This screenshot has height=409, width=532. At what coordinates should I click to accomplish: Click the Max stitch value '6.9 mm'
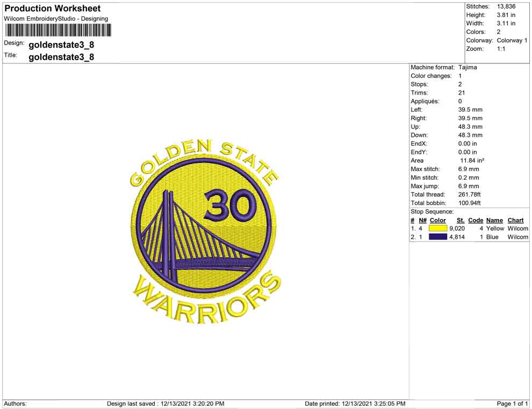point(469,169)
